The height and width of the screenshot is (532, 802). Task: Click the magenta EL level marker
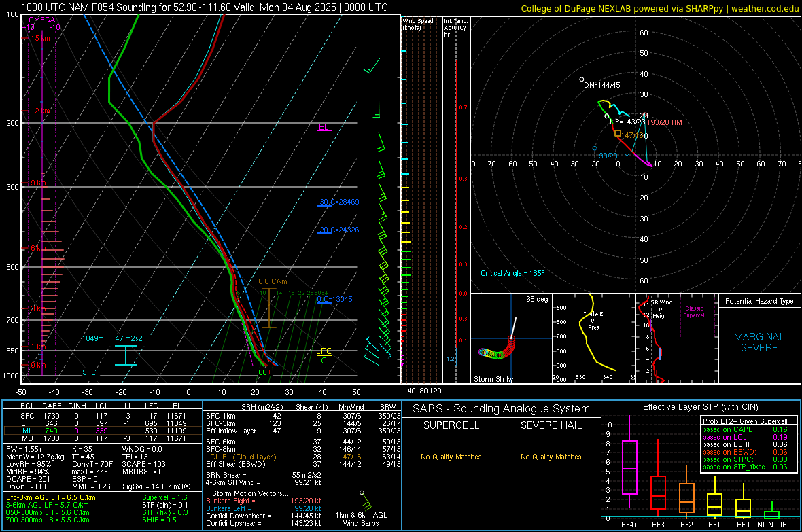(324, 127)
